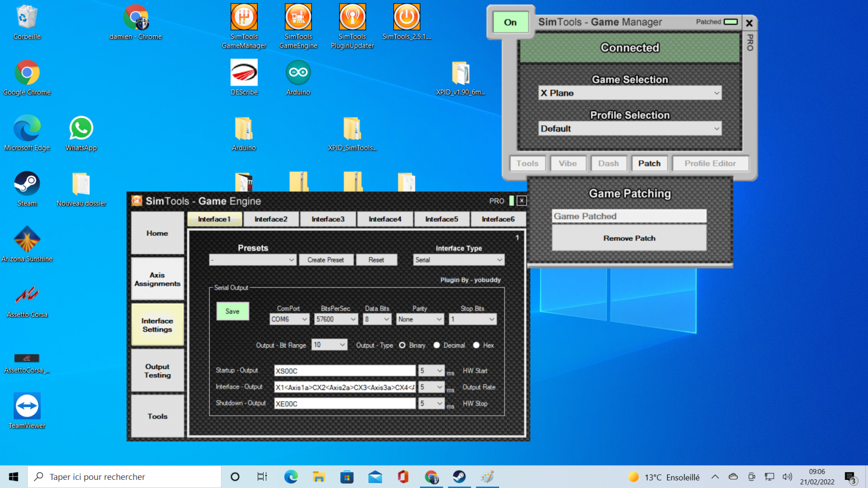Open SimTools GameEngine desktop icon
This screenshot has height=488, width=868.
(298, 26)
